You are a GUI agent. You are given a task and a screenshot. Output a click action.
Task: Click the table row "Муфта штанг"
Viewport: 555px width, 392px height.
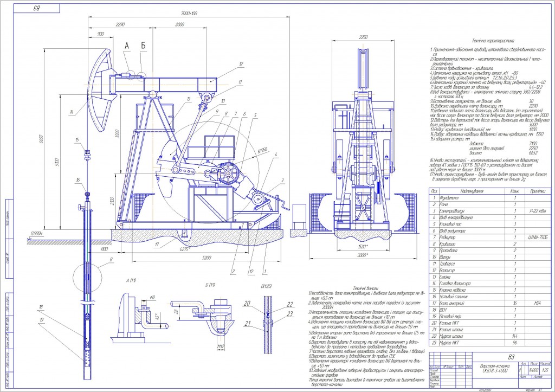(490, 336)
